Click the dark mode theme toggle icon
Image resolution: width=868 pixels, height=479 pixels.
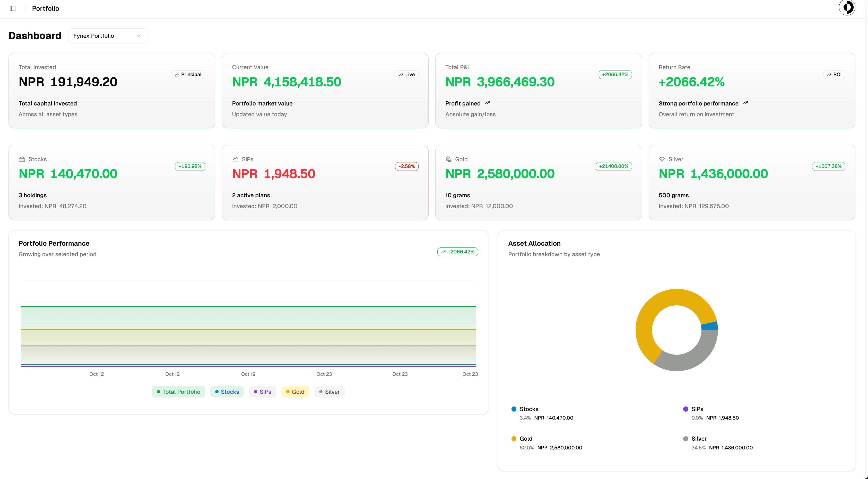(847, 7)
